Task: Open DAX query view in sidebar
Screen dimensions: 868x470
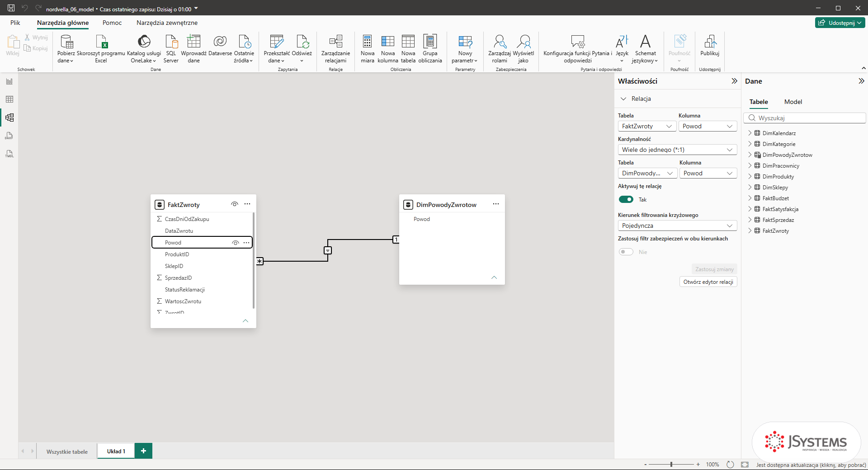Action: coord(9,136)
